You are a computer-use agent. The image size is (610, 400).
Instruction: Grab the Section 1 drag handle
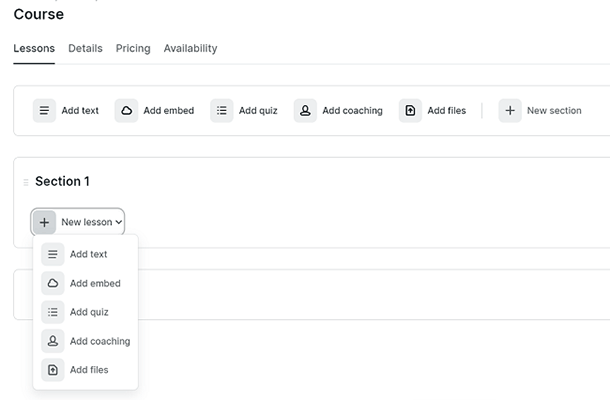26,182
